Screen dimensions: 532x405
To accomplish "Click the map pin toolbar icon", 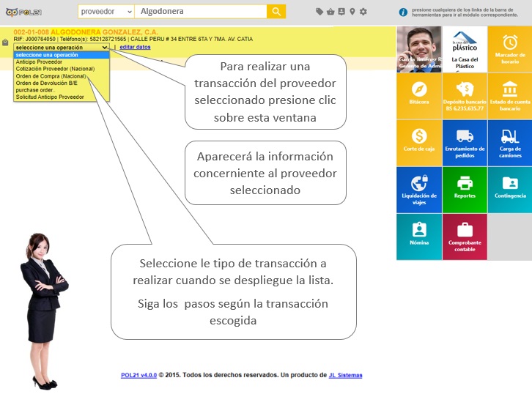I will coord(352,12).
